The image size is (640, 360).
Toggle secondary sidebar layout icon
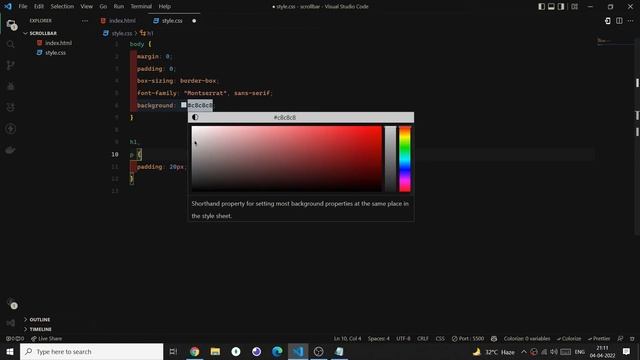561,7
